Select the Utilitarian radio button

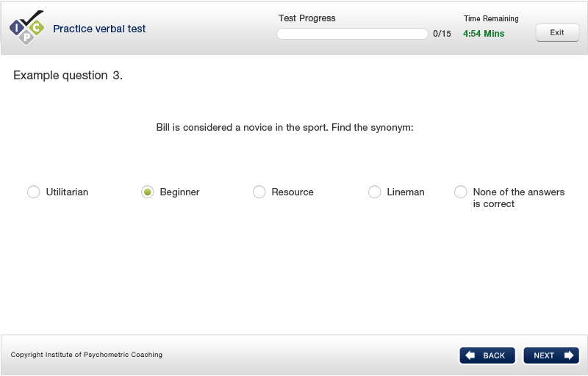click(x=33, y=192)
